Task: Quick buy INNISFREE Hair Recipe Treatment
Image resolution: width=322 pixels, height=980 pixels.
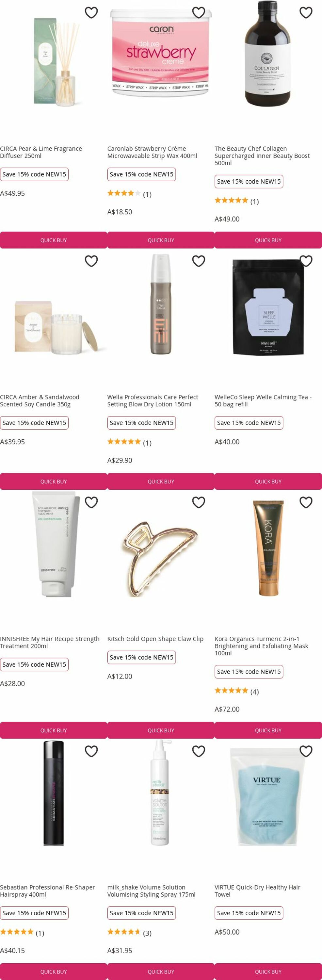Action: [54, 730]
